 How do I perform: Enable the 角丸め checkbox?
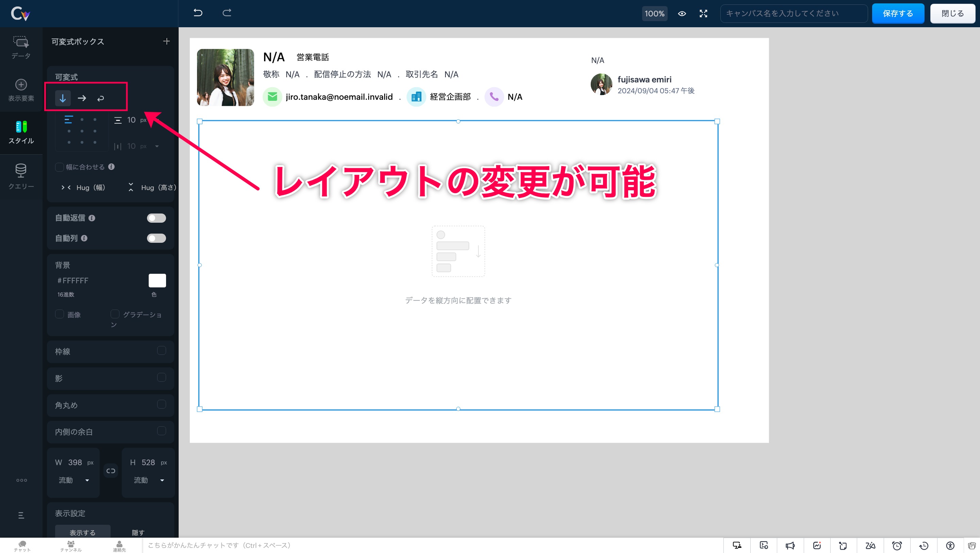pyautogui.click(x=161, y=404)
